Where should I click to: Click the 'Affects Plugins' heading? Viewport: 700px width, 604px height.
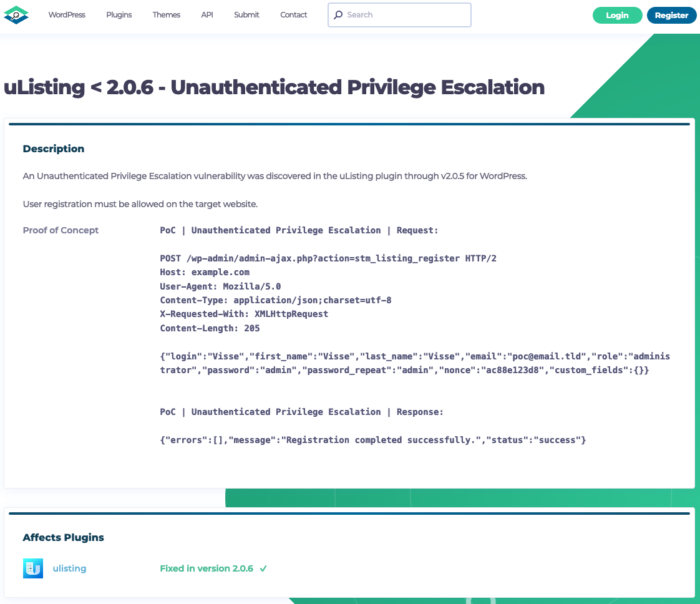(64, 537)
